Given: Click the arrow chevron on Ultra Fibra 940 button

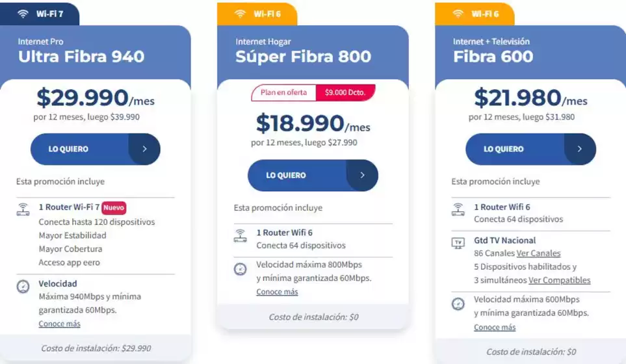Looking at the screenshot, I should [x=144, y=149].
